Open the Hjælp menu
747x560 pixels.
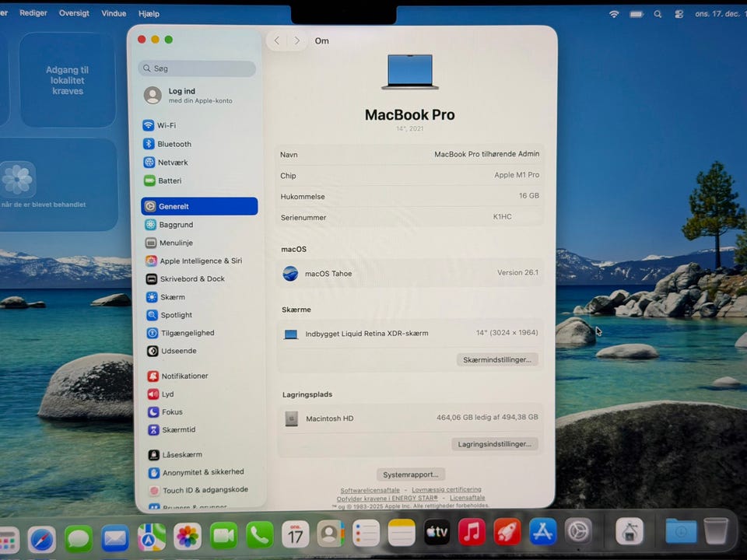pos(149,13)
